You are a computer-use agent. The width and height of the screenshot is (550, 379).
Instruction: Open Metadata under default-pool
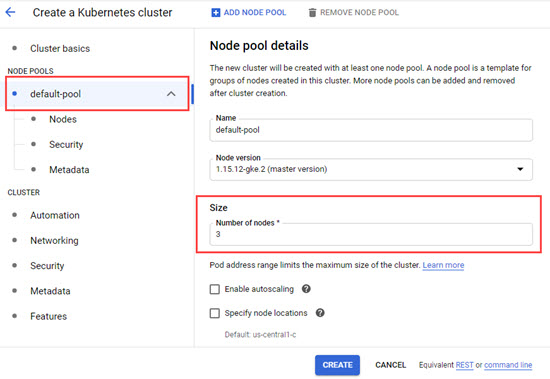(69, 170)
